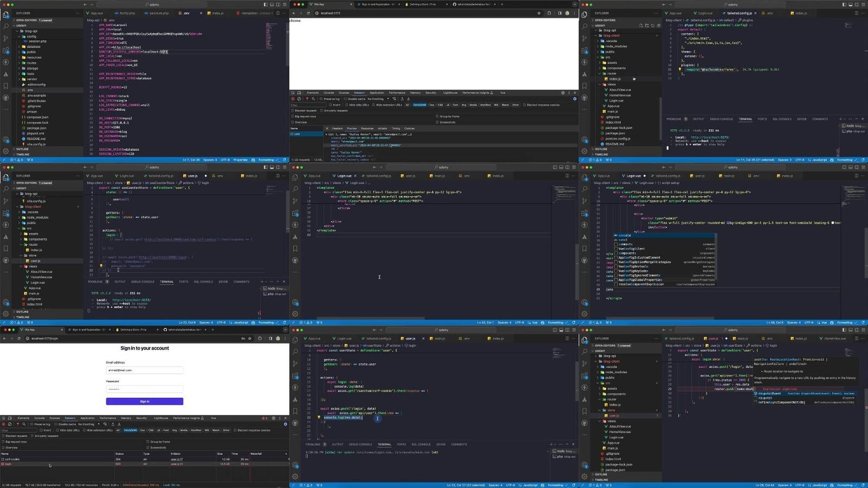Viewport: 868px width, 488px height.
Task: Split editor right in the .env VS Code window
Action: pos(278,13)
